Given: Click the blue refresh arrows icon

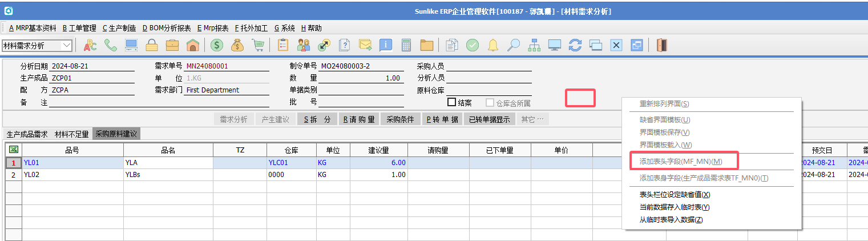Looking at the screenshot, I should (575, 45).
